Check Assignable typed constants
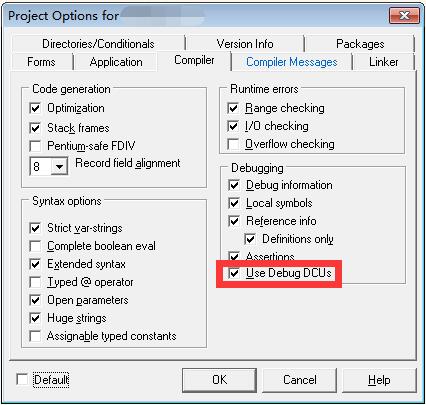Screen dimensions: 426x405 click(35, 336)
